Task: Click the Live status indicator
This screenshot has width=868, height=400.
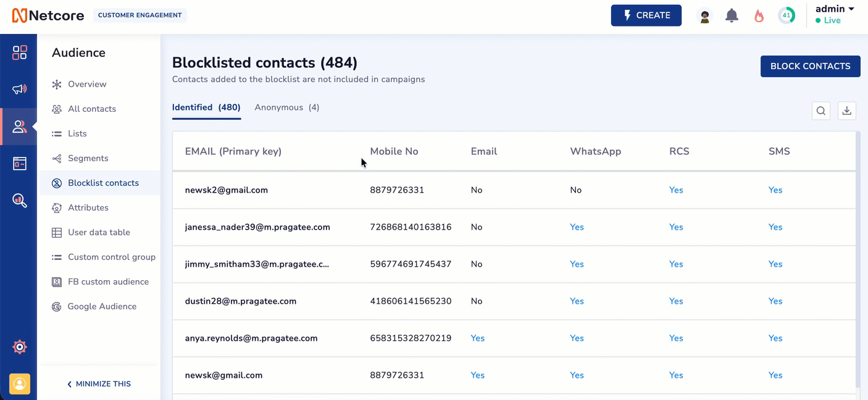Action: tap(828, 20)
